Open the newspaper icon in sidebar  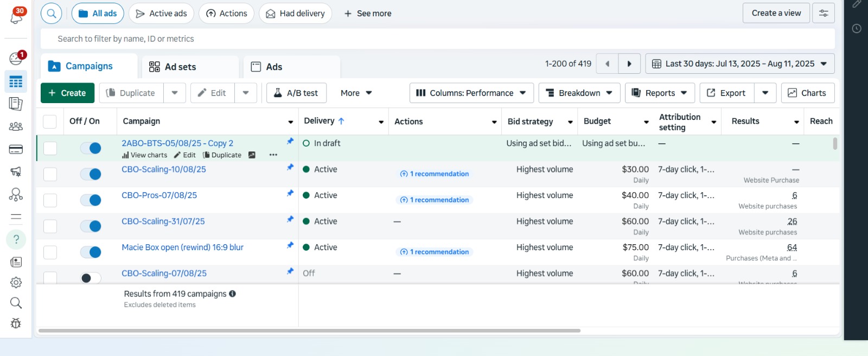tap(16, 262)
